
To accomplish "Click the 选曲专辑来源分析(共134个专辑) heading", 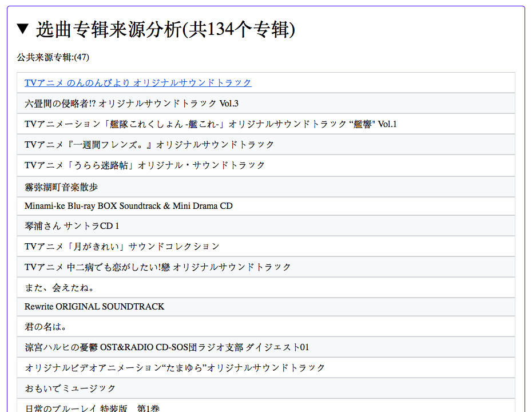I will click(x=165, y=29).
